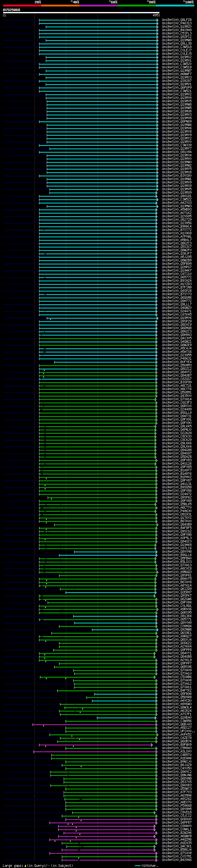This screenshot has height=868, width=197.
Task: Select hit label UniRef100_Q41305
Action: (176, 338)
